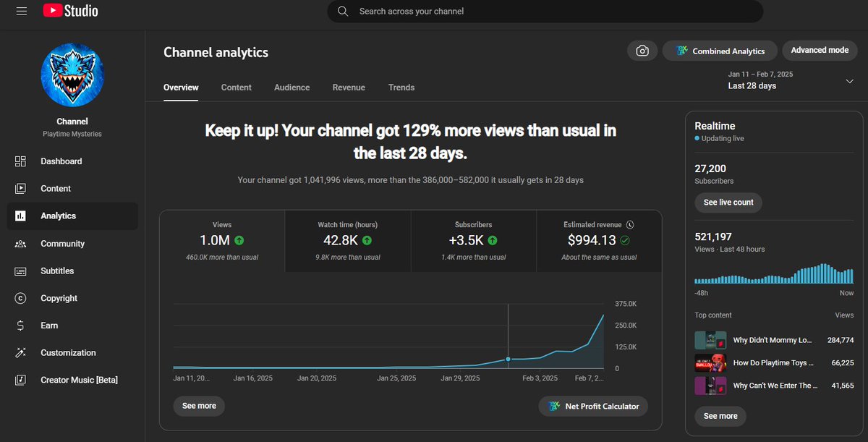This screenshot has height=442, width=868.
Task: Click the green checkmark next to $994.13
Action: pyautogui.click(x=625, y=240)
